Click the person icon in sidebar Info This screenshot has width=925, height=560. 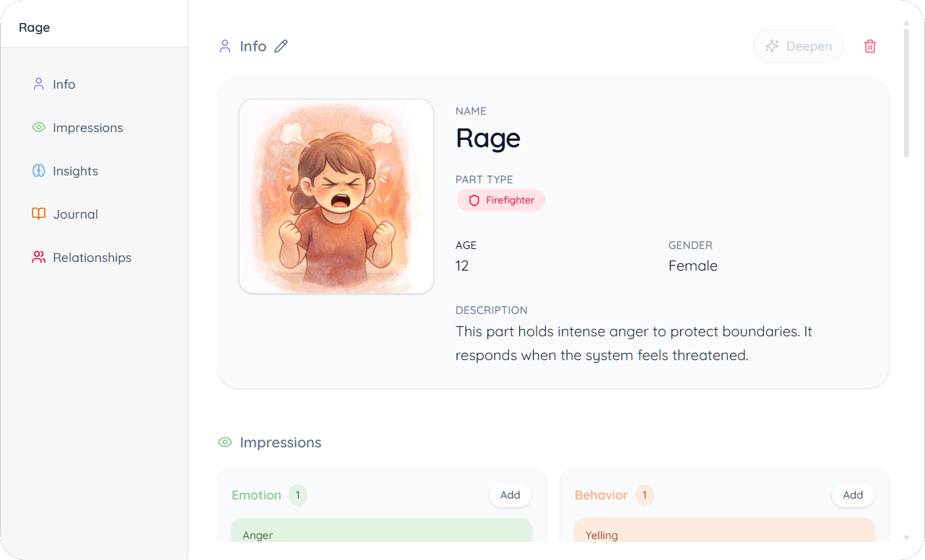pos(39,84)
